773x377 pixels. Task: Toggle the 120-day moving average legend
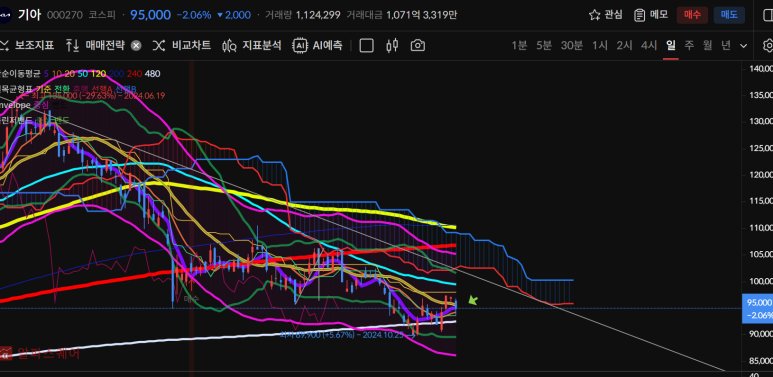point(99,74)
